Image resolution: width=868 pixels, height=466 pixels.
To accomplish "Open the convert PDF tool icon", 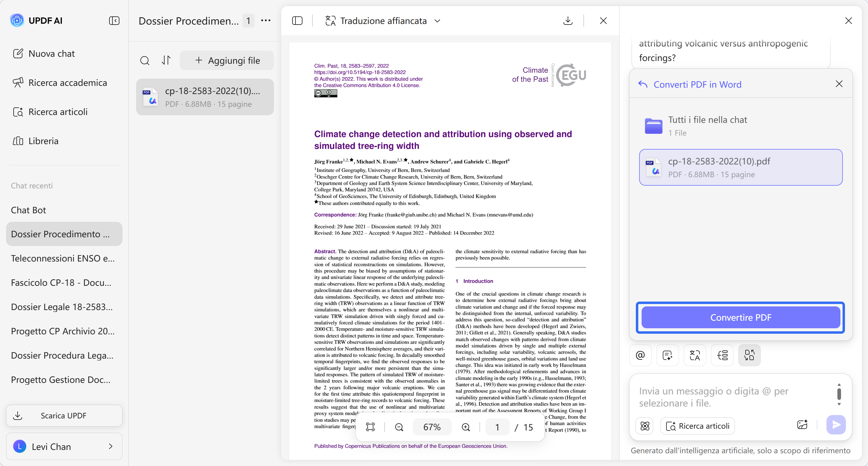I will [749, 355].
